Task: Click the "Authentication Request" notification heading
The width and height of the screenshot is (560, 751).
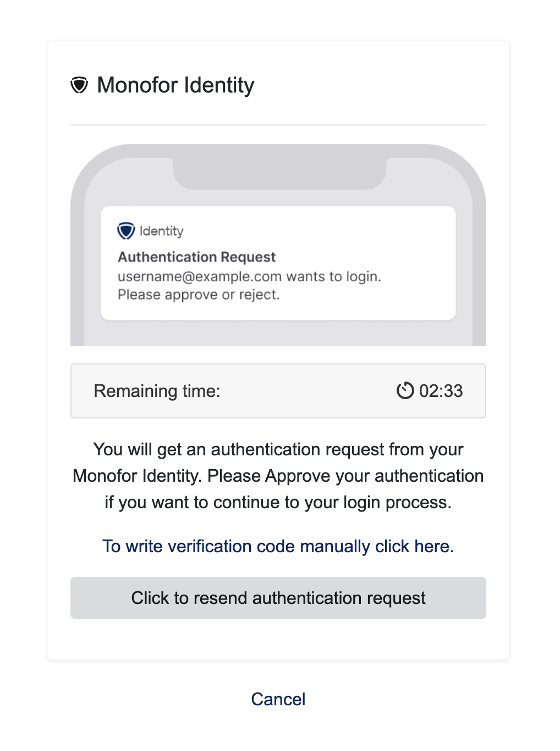Action: 196,257
